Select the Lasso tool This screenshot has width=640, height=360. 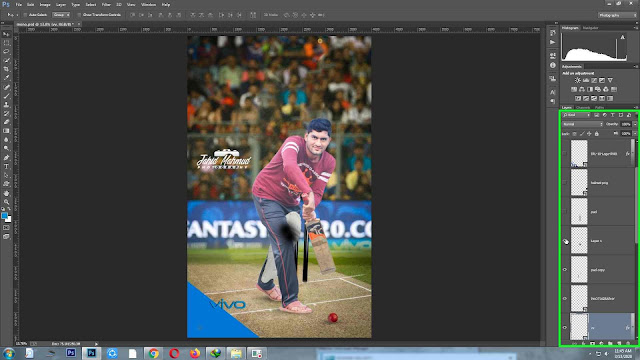(x=6, y=52)
